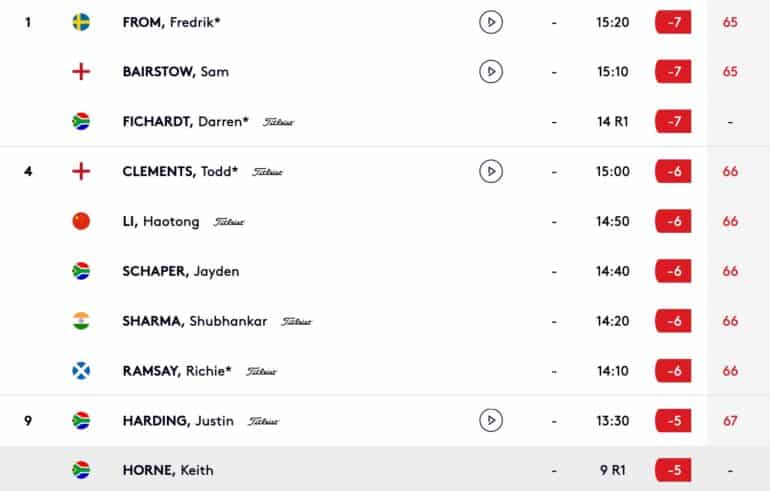The height and width of the screenshot is (491, 770).
Task: Click India flag icon beside Shubhankar Sharma
Action: [81, 321]
